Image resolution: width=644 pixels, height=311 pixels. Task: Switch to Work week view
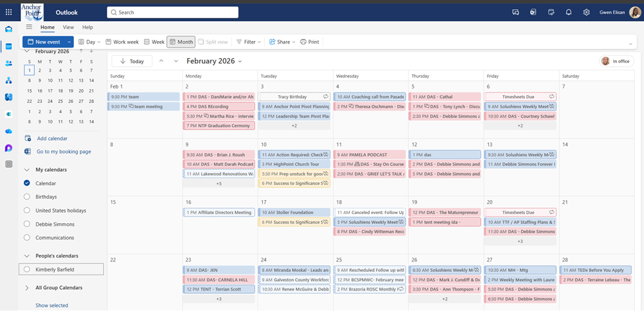coord(122,42)
